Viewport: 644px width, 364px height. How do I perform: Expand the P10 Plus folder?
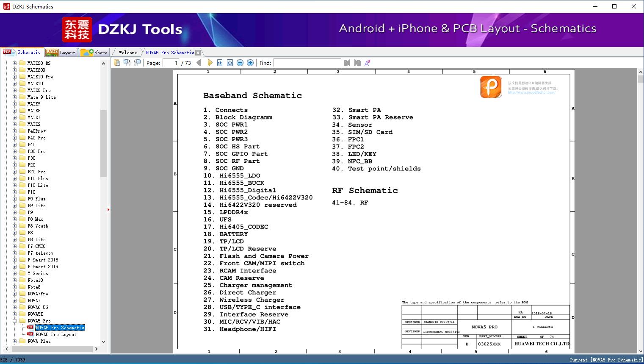pyautogui.click(x=15, y=178)
